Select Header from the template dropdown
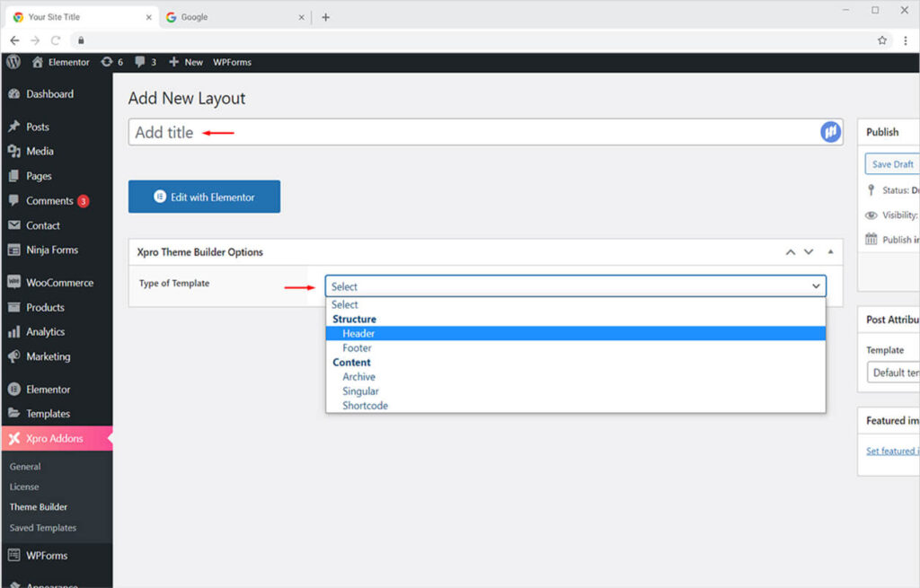920x588 pixels. (358, 334)
